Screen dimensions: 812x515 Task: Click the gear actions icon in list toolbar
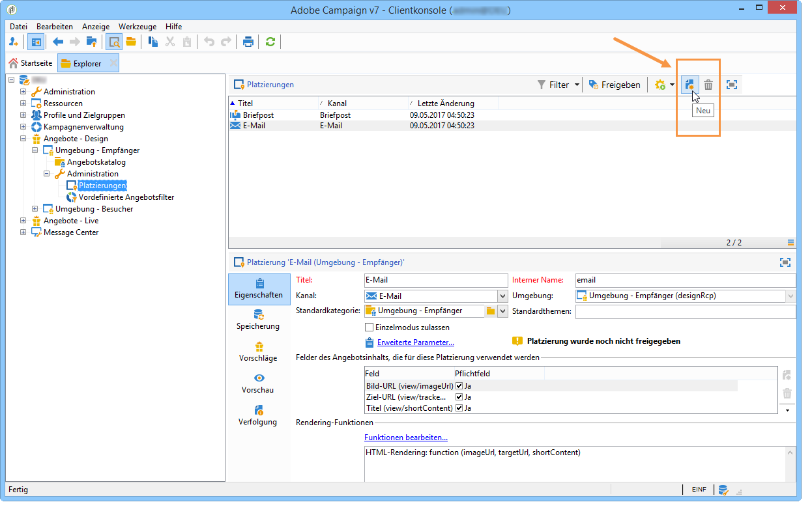pyautogui.click(x=660, y=85)
